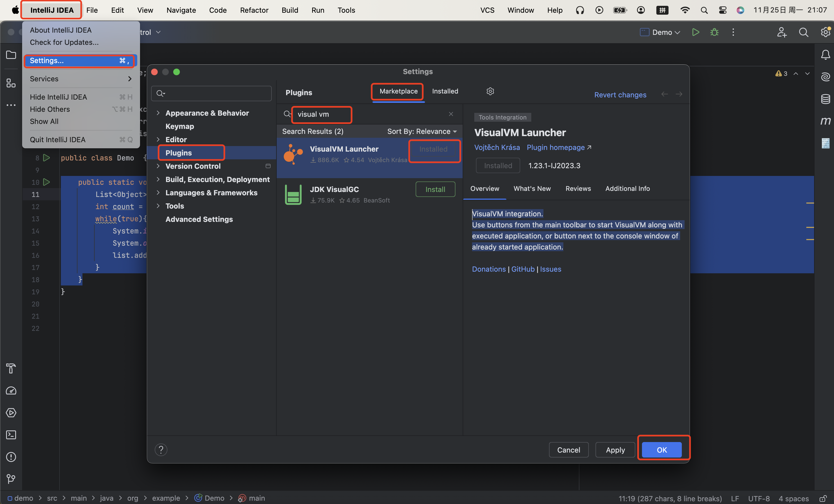Open the Reviews tab
Screen dimensions: 834x504
(578, 188)
